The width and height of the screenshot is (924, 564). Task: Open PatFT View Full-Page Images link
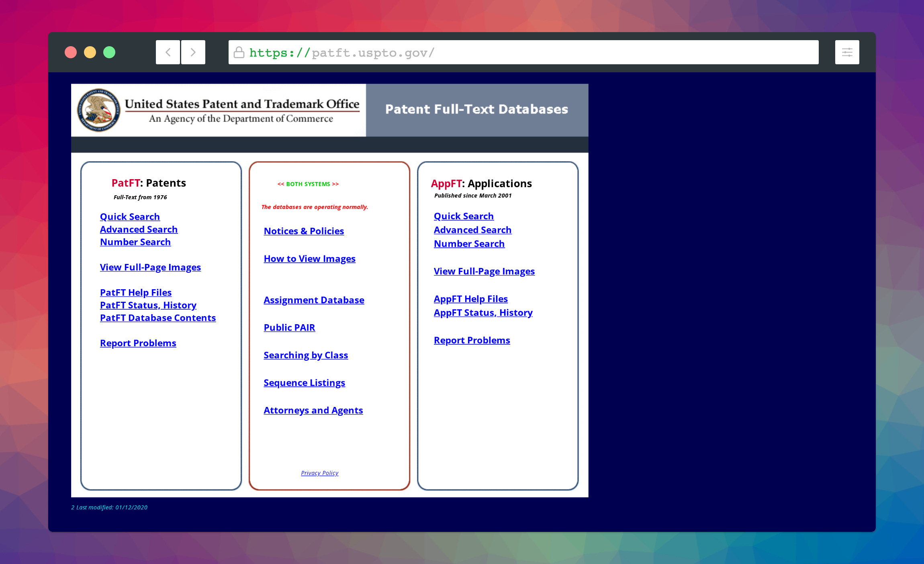coord(150,268)
